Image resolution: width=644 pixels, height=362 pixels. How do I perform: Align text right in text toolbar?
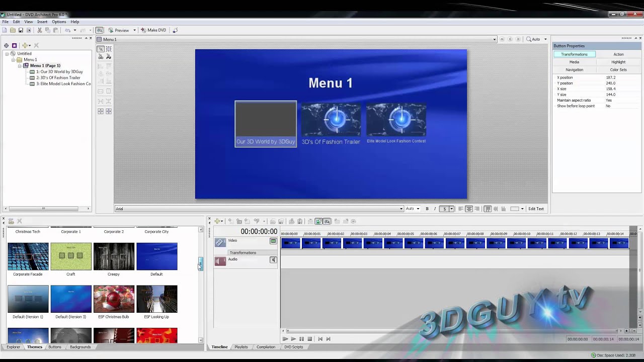[x=477, y=209]
